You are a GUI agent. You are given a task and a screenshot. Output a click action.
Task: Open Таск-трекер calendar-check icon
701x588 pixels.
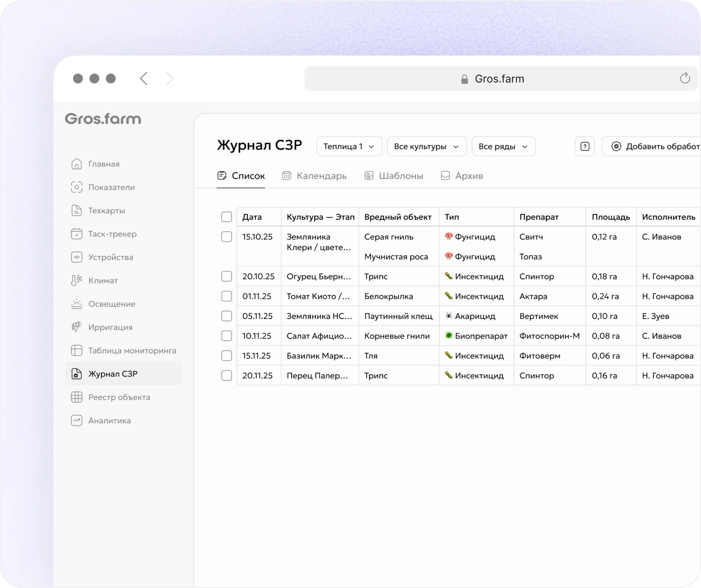pos(76,234)
